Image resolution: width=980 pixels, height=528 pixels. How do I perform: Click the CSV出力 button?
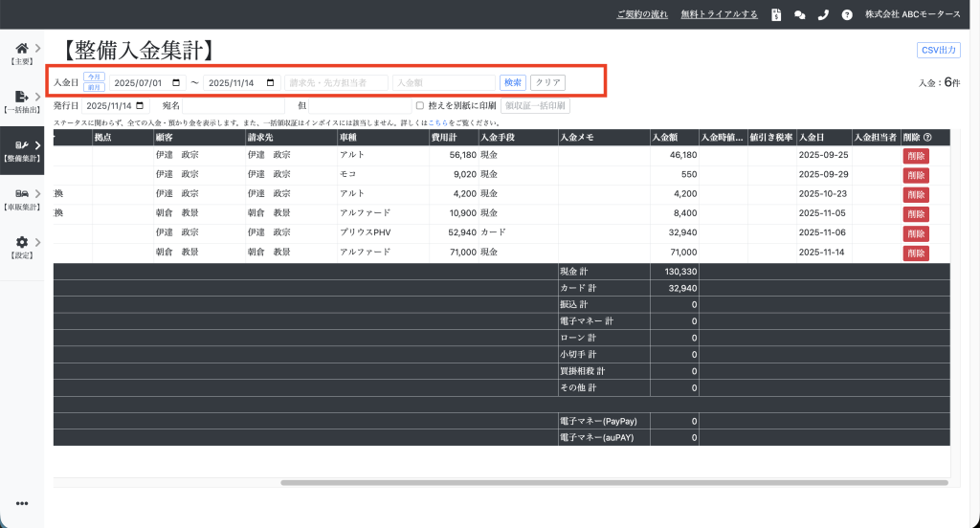pos(938,51)
